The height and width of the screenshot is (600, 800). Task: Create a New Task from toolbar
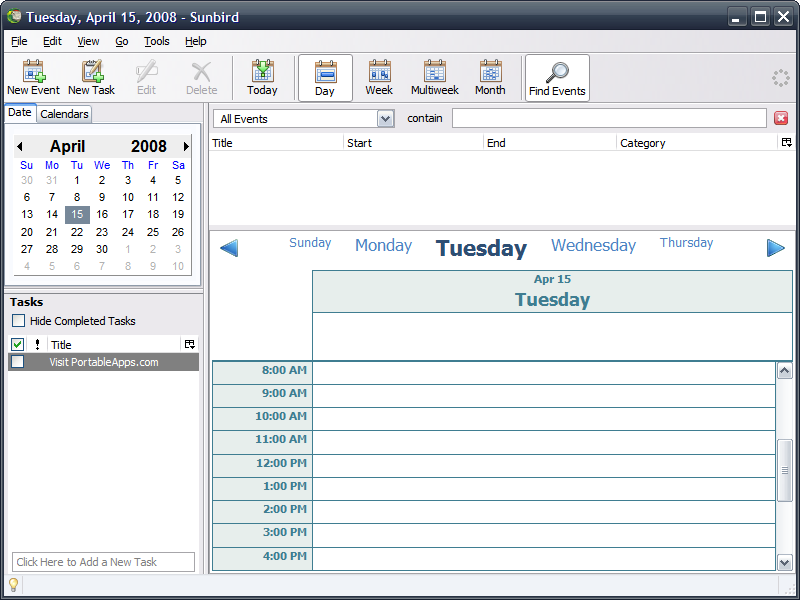91,77
